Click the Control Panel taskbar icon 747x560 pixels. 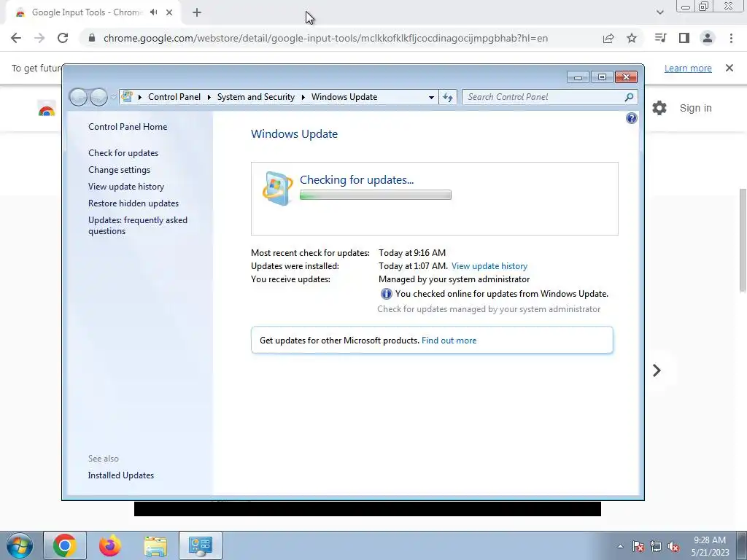click(200, 545)
